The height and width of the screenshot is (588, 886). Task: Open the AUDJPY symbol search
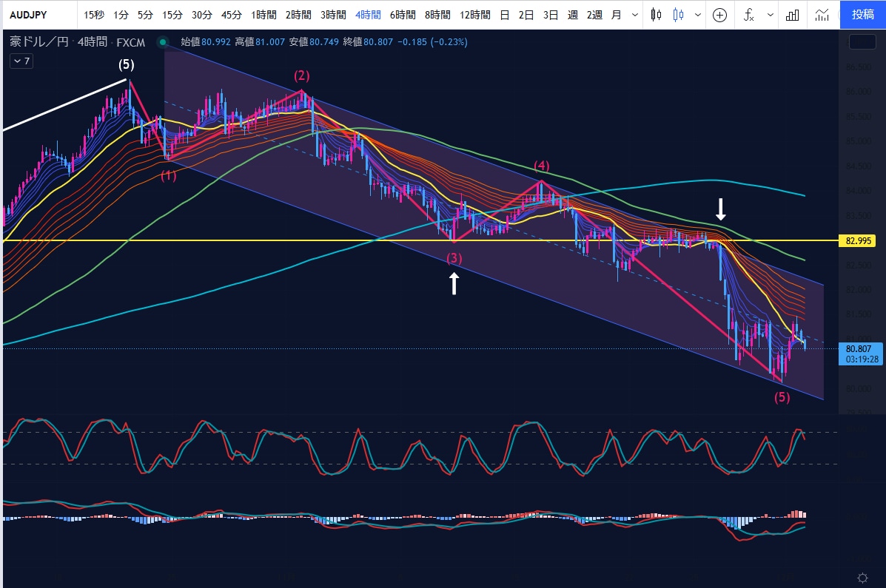pos(28,15)
